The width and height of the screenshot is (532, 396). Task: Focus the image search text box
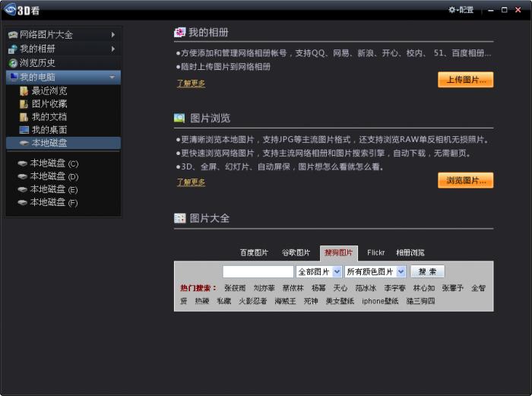[x=258, y=271]
